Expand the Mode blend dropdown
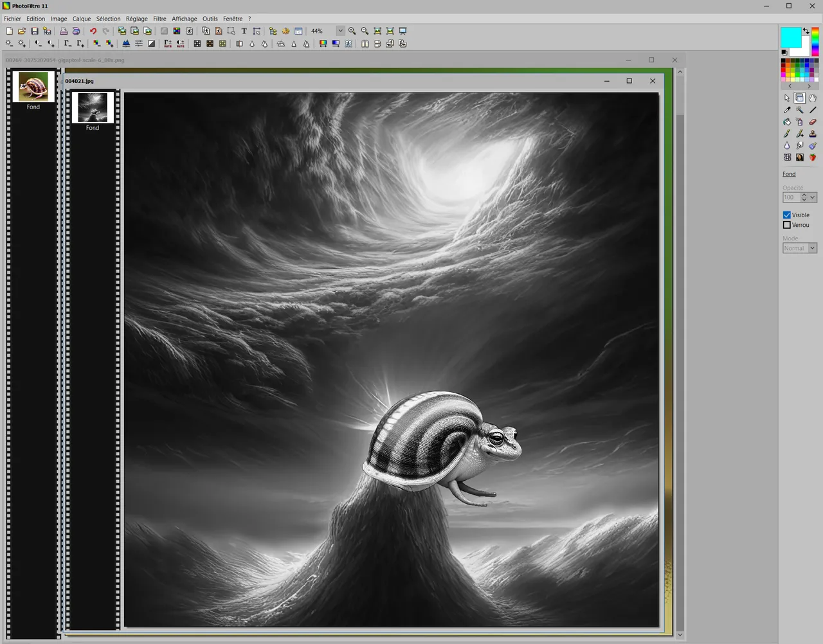823x644 pixels. pos(812,248)
